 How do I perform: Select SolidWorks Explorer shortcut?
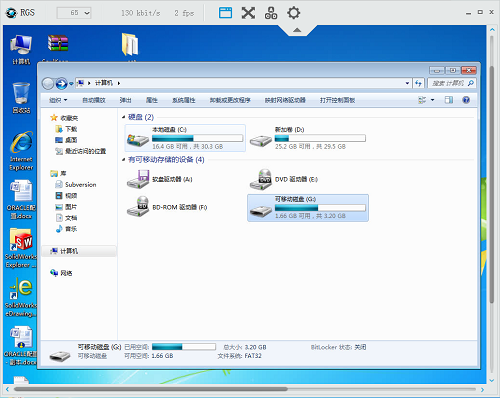[21, 248]
